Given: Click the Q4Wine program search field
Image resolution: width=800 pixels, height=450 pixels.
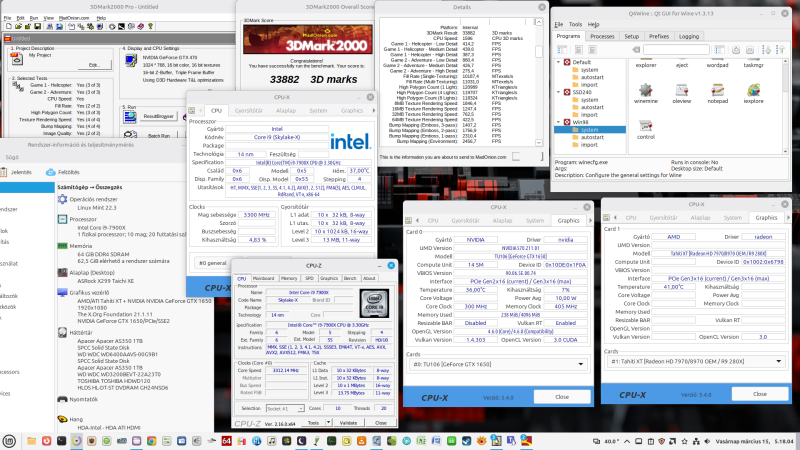Looking at the screenshot, I should (x=676, y=49).
